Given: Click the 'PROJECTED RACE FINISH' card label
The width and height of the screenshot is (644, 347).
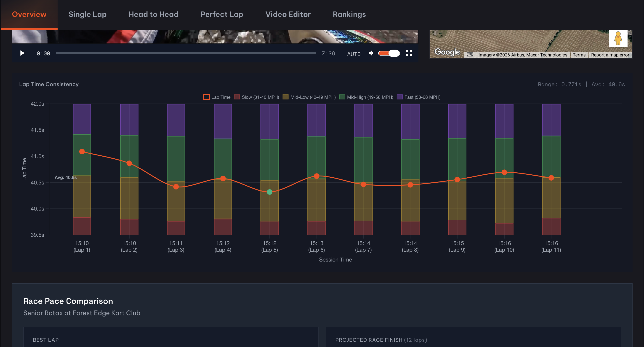Looking at the screenshot, I should (369, 340).
